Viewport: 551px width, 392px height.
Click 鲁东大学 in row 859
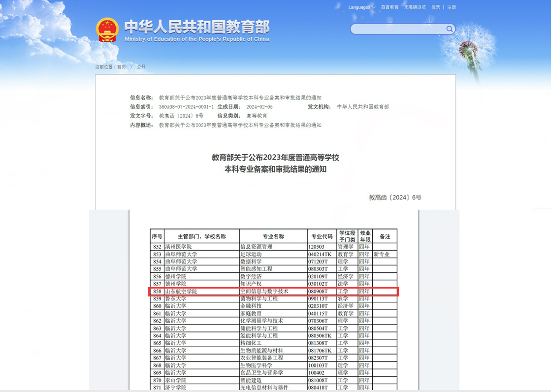(176, 299)
